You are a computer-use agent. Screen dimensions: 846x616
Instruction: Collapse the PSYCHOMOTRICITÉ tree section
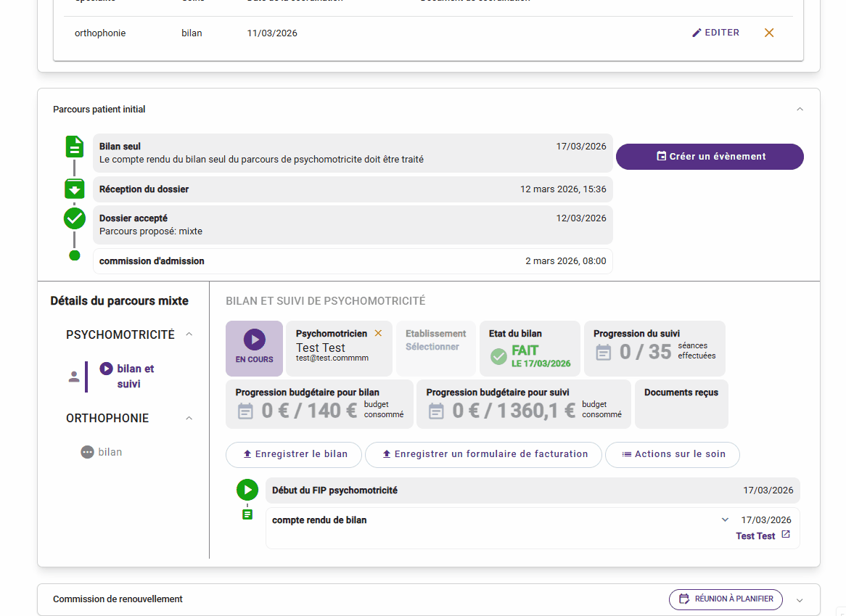point(189,334)
